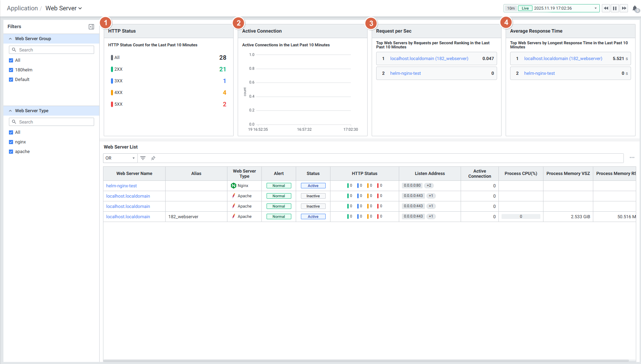Sort by the Active Connection column header

click(479, 174)
